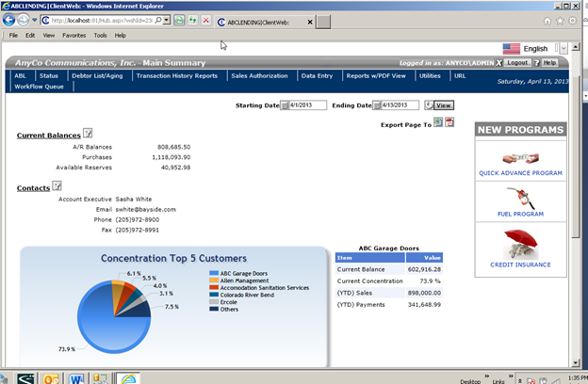588x384 pixels.
Task: Click the compatibility view icon
Action: pos(179,20)
